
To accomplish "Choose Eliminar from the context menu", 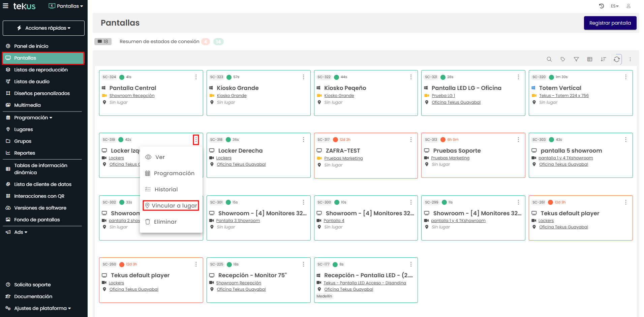I will click(x=165, y=222).
